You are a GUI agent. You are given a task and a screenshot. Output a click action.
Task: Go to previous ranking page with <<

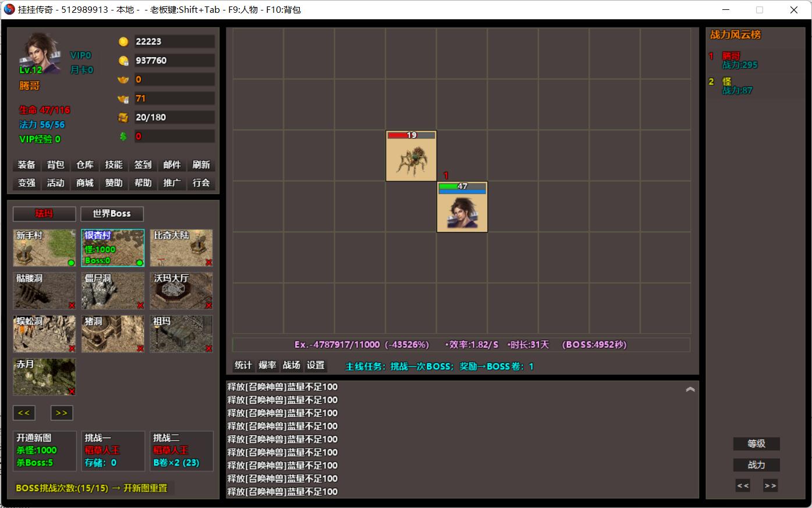743,486
